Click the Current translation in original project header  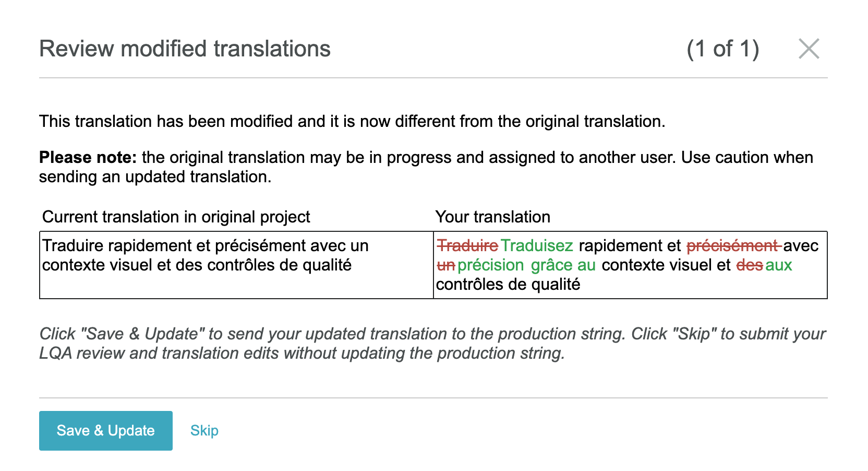click(x=177, y=217)
